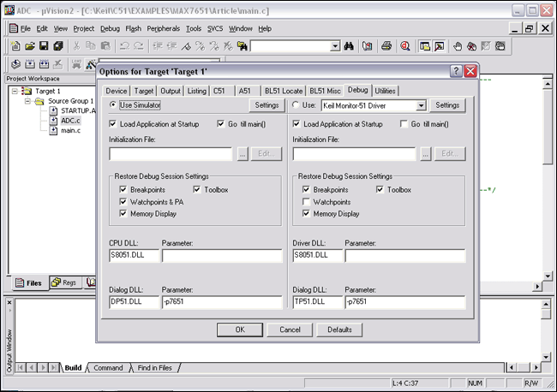
Task: Click the Redo toolbar icon
Action: (x=139, y=46)
